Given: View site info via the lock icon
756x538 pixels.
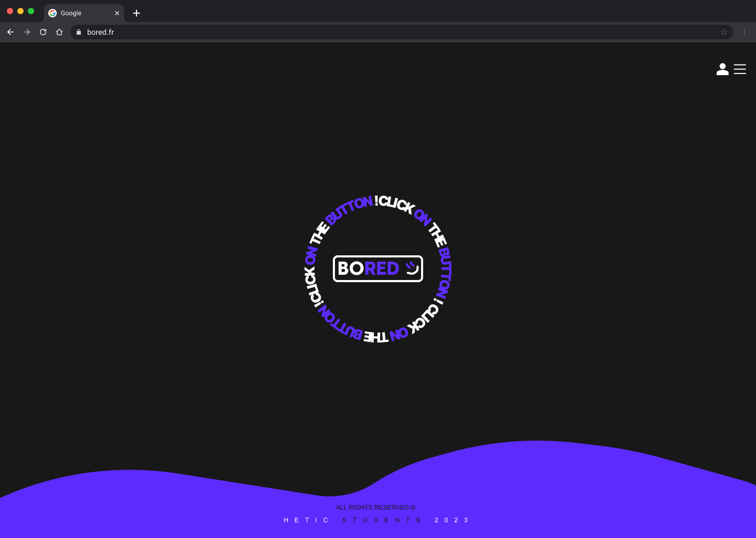Looking at the screenshot, I should [x=79, y=32].
